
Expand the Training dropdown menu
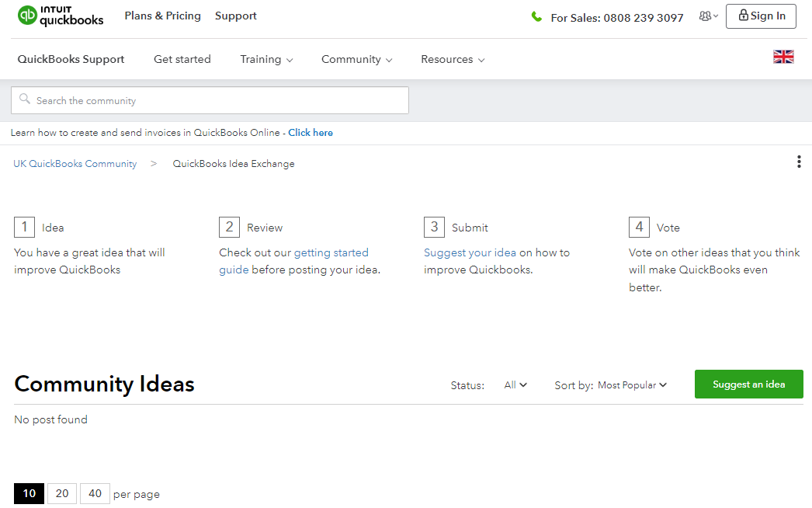[x=266, y=59]
